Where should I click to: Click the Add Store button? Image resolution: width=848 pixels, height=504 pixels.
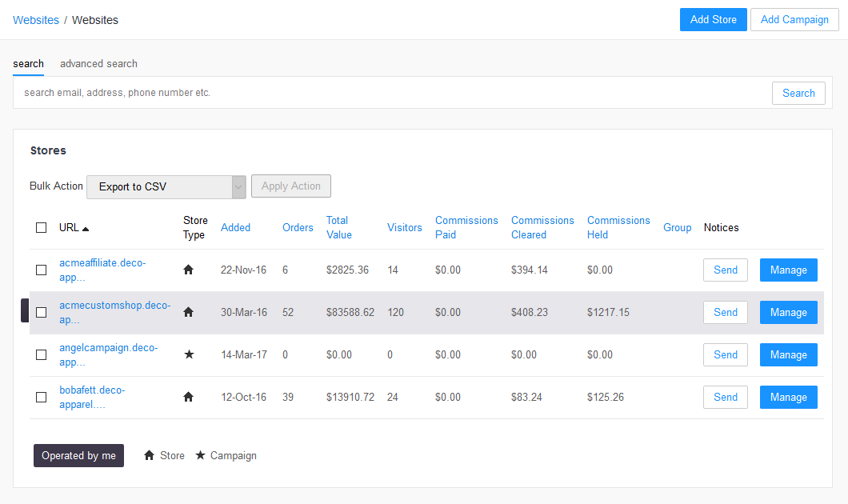pos(714,19)
